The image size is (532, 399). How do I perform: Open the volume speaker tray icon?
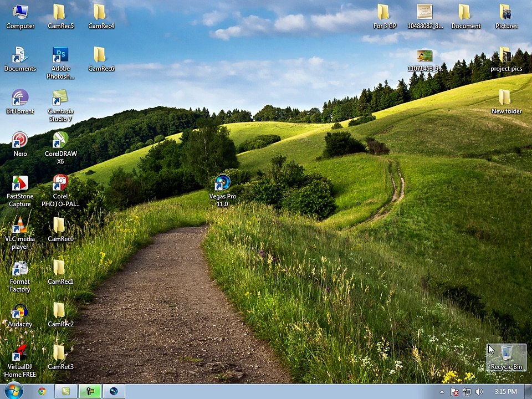479,392
